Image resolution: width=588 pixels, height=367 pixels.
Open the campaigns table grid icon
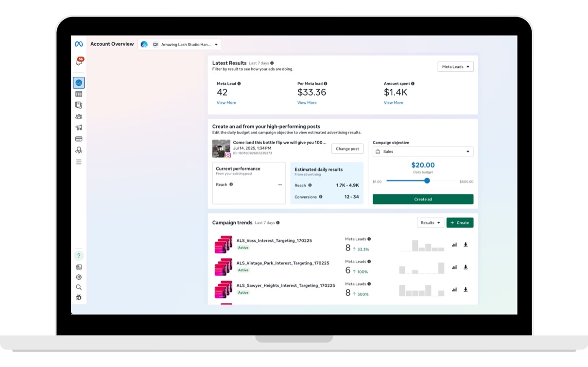[79, 94]
